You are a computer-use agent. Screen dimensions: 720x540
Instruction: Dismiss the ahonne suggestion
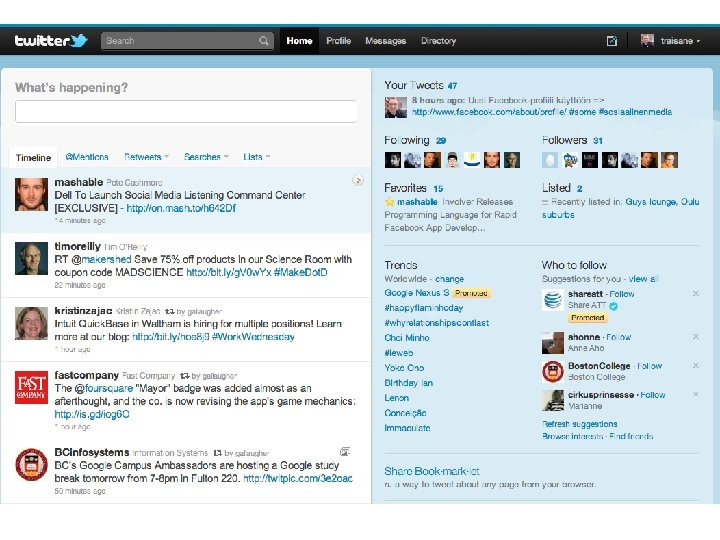696,337
